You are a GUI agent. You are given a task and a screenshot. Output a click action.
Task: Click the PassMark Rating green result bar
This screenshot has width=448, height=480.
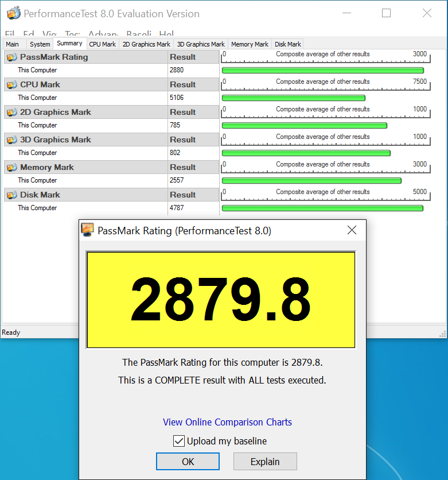coord(322,71)
